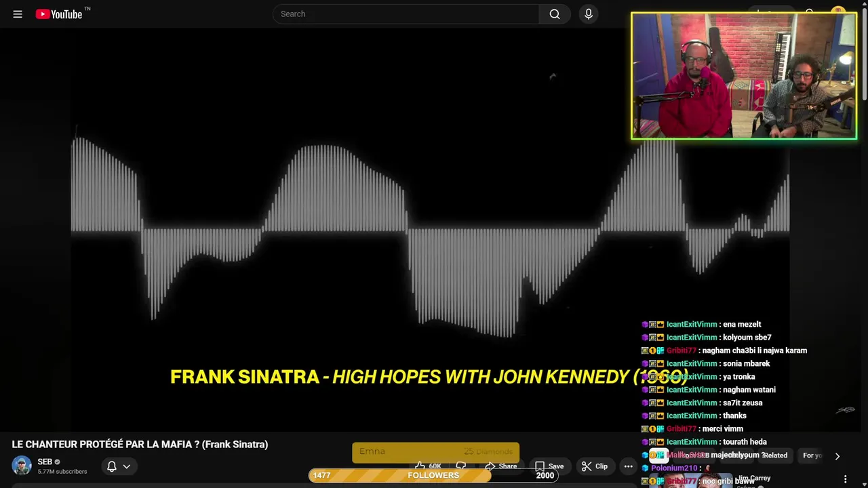The height and width of the screenshot is (488, 868).
Task: Create a Clip with the scissors button
Action: click(x=595, y=466)
